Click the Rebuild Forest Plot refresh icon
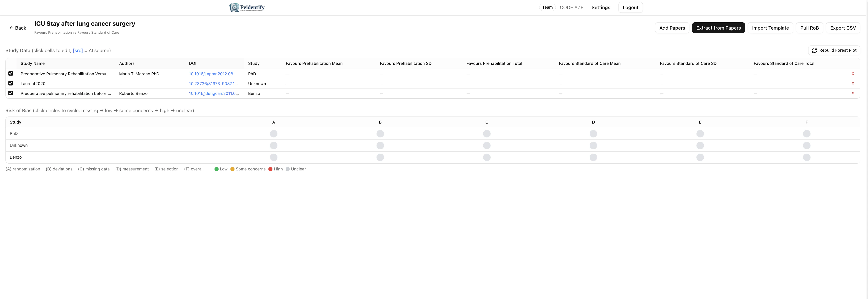Image resolution: width=868 pixels, height=299 pixels. coord(814,50)
